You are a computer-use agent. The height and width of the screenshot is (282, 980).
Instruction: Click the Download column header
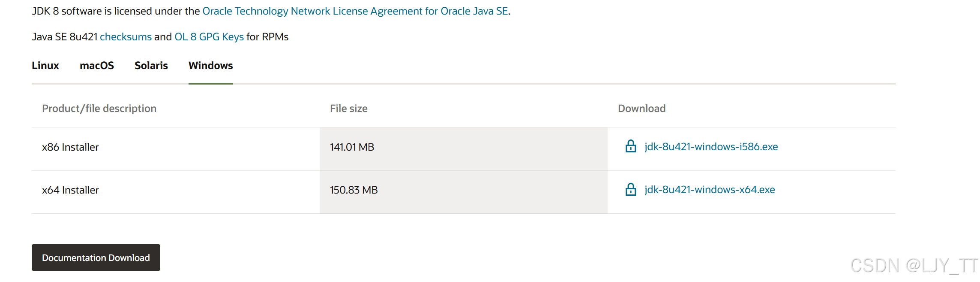pyautogui.click(x=641, y=109)
